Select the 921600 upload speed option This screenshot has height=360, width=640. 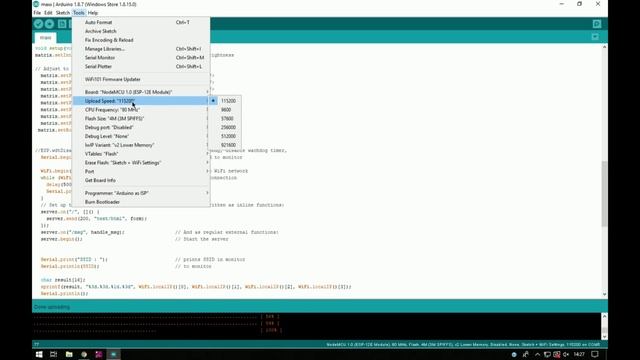click(x=225, y=145)
